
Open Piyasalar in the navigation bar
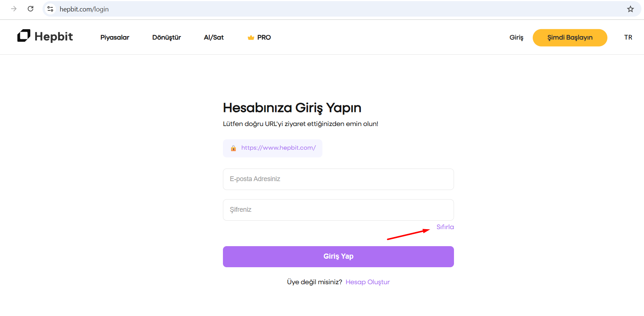click(115, 37)
